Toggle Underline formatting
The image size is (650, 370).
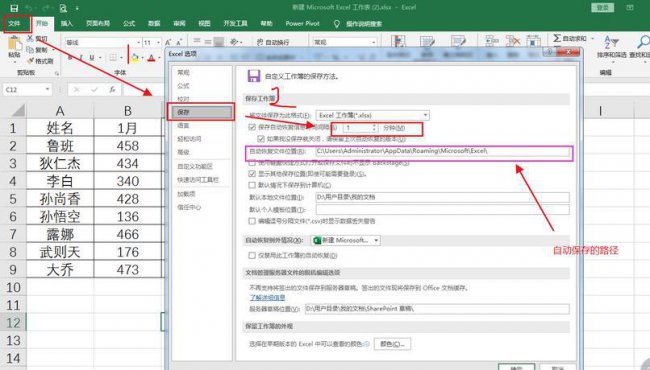coord(92,58)
